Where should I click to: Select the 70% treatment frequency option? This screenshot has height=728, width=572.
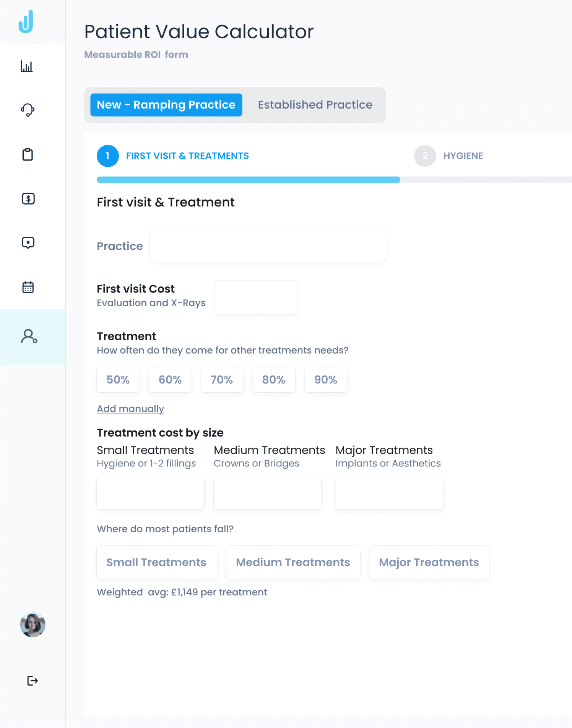point(222,380)
